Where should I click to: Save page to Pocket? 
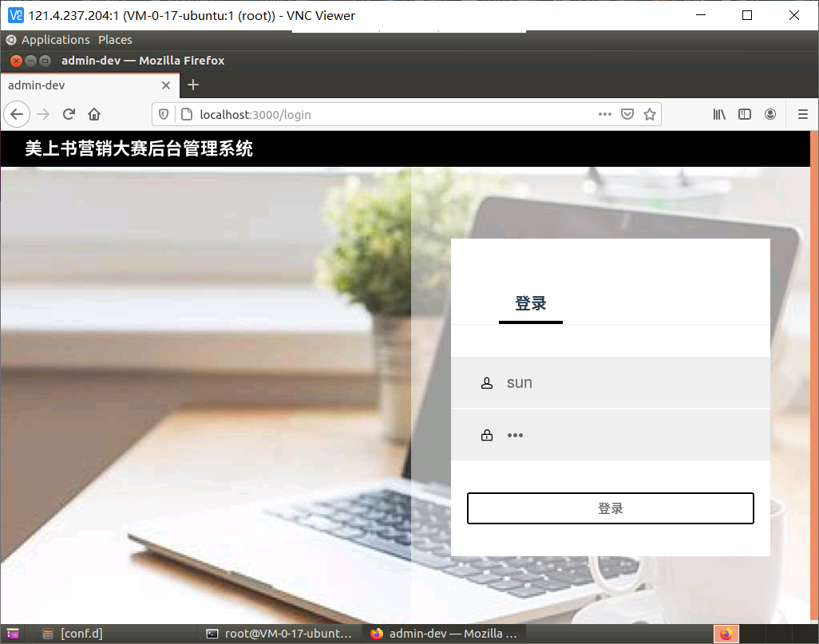click(x=627, y=114)
